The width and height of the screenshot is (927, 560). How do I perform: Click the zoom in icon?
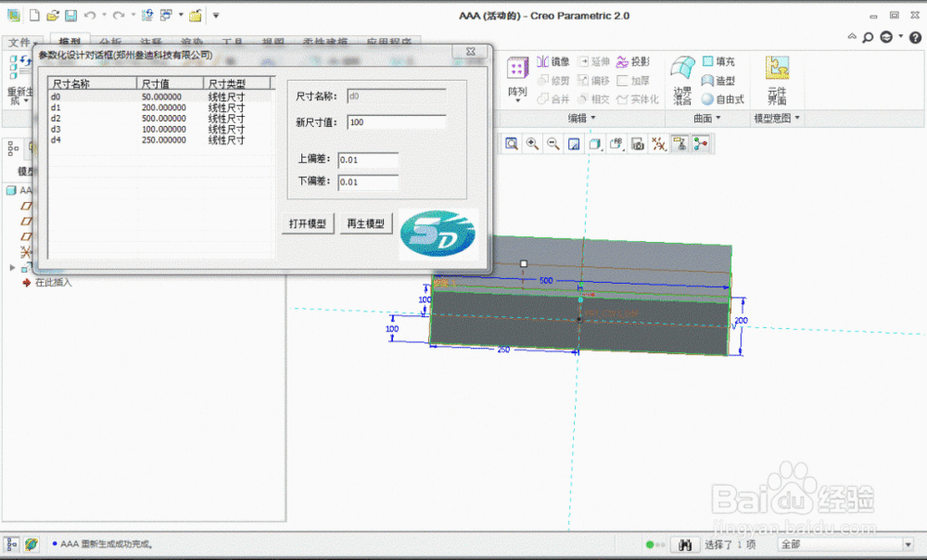(532, 144)
